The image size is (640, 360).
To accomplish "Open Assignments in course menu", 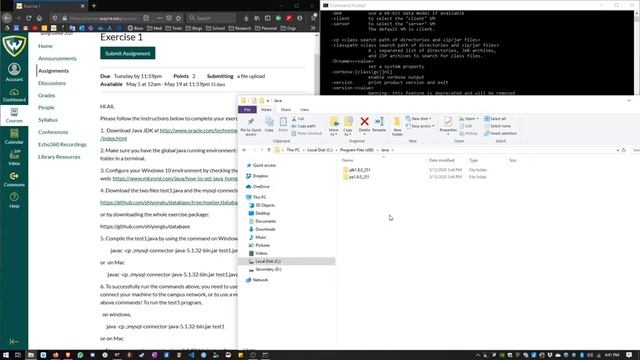I will pos(53,71).
